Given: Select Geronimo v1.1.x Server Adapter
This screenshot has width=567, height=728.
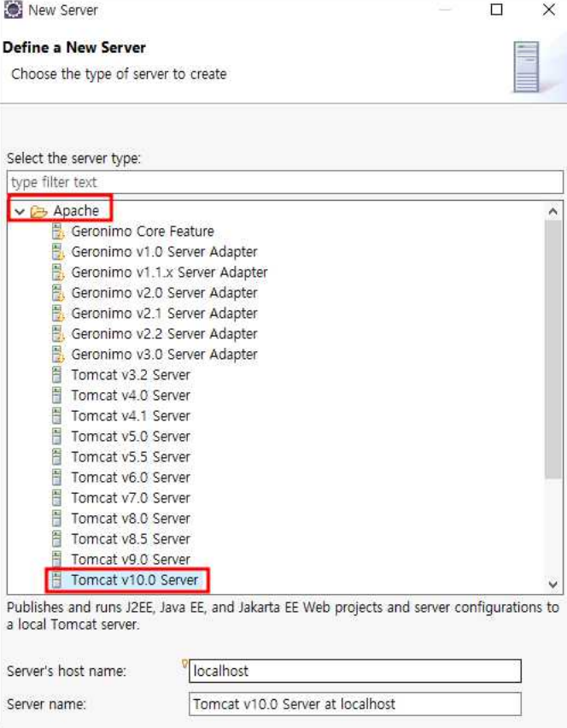Looking at the screenshot, I should [169, 272].
